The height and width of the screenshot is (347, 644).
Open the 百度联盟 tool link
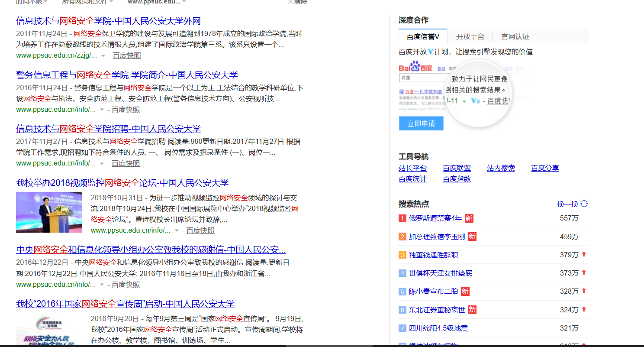(x=457, y=168)
